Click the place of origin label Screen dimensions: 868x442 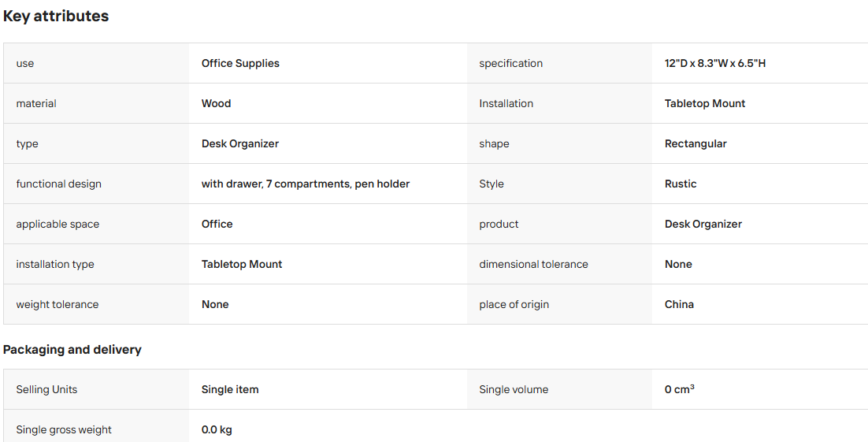(x=514, y=305)
